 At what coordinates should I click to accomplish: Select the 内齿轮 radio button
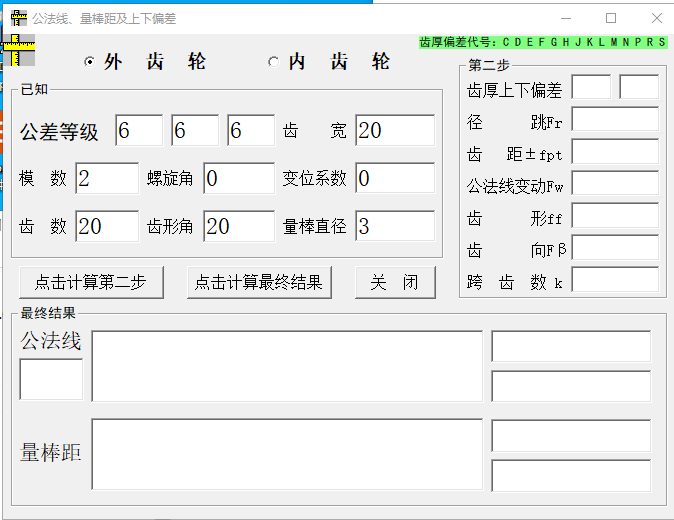tap(273, 62)
